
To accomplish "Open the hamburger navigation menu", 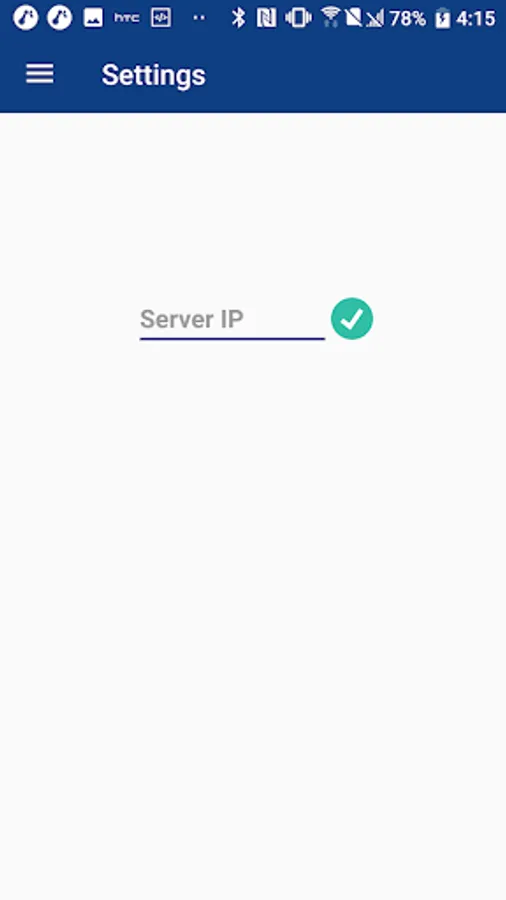I will pyautogui.click(x=40, y=74).
